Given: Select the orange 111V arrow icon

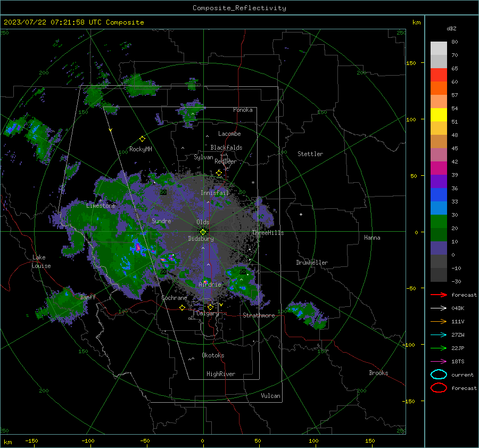Looking at the screenshot, I should [439, 321].
